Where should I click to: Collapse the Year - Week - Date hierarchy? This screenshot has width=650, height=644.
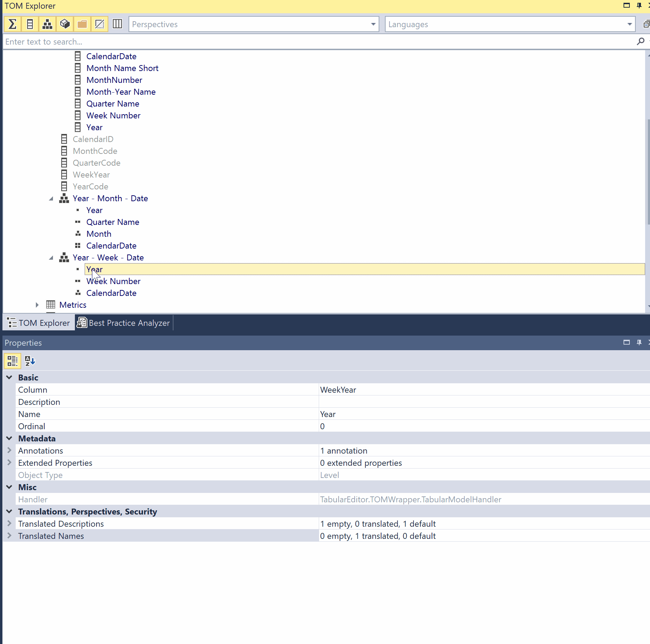[51, 258]
